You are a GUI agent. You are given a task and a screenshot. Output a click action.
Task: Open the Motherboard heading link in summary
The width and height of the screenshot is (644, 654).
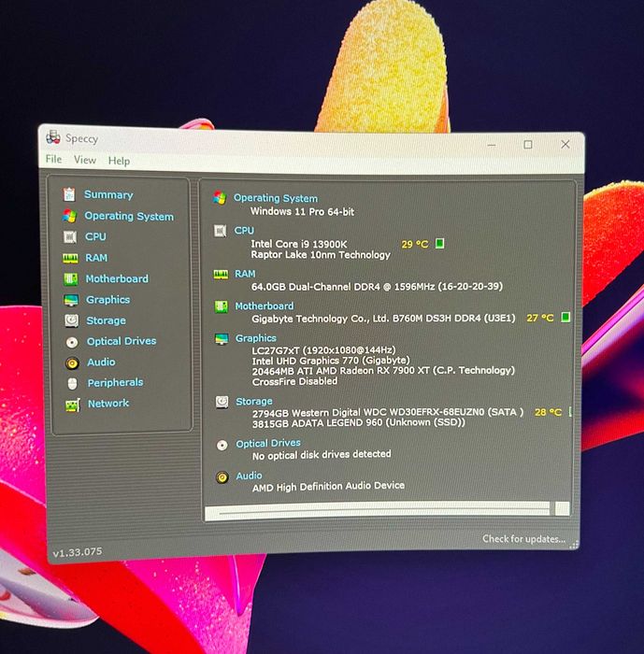tap(265, 306)
